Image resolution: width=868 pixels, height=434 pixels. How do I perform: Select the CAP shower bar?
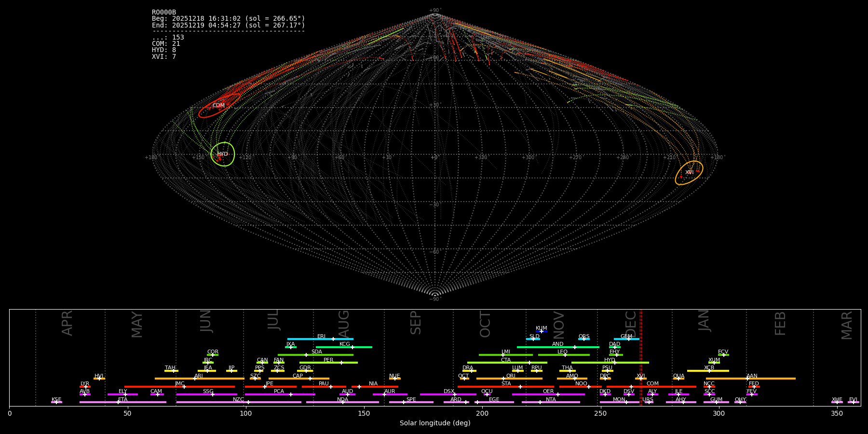coord(298,379)
